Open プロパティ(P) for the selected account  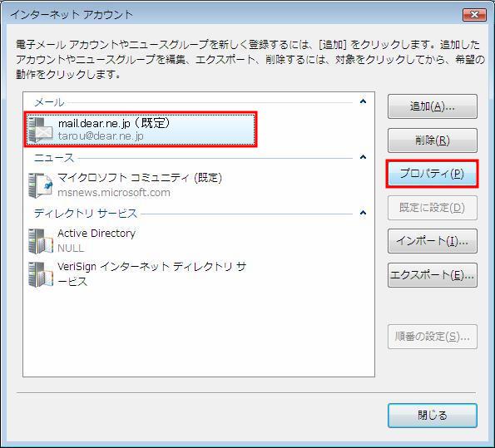pyautogui.click(x=432, y=174)
